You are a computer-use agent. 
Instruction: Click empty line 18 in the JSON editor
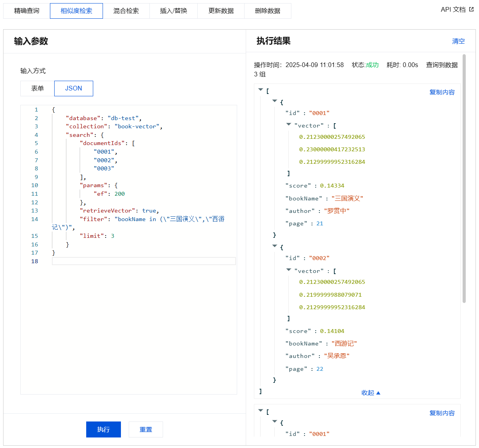[x=144, y=261]
